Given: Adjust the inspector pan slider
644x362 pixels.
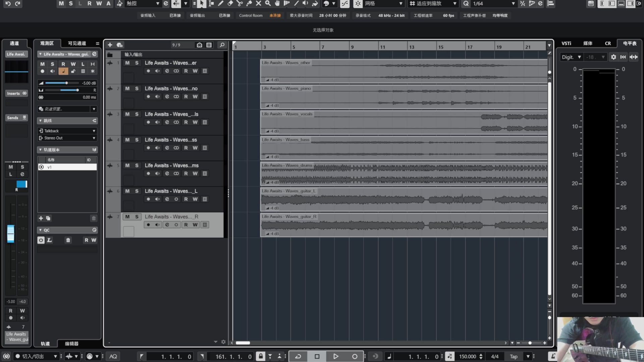Looking at the screenshot, I should pyautogui.click(x=62, y=90).
